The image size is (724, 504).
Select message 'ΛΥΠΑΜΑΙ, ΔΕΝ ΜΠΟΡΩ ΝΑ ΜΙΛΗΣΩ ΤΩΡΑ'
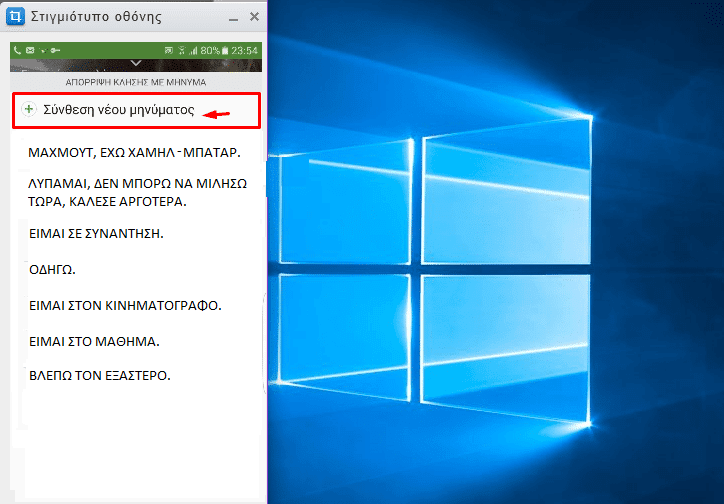coord(138,192)
